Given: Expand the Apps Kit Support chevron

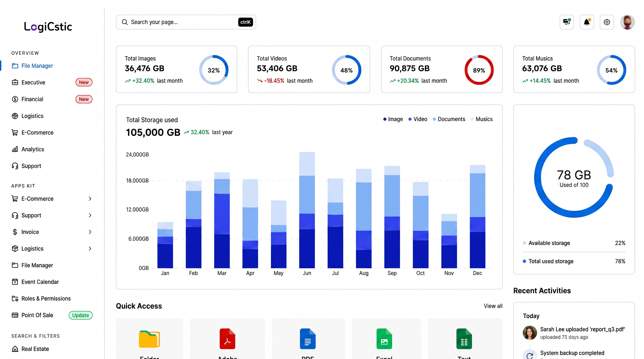Looking at the screenshot, I should coord(90,215).
